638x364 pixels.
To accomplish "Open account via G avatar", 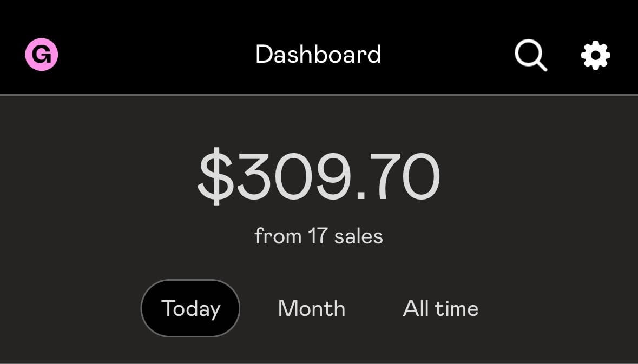I will [x=42, y=55].
